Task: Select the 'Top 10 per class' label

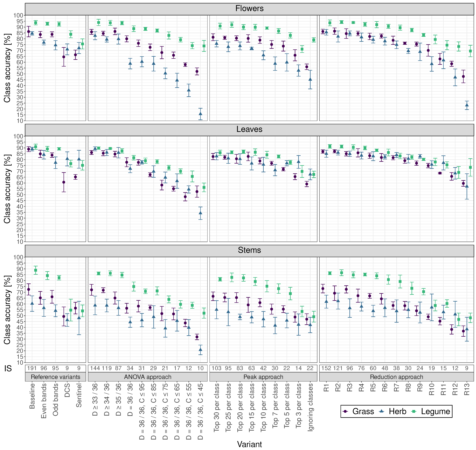Action: point(263,408)
